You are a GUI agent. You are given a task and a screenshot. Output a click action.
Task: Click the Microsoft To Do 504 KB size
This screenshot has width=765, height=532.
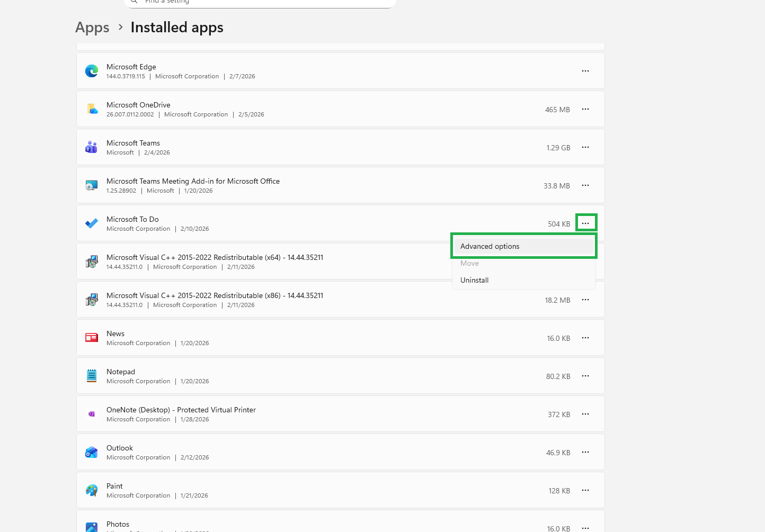pos(559,224)
